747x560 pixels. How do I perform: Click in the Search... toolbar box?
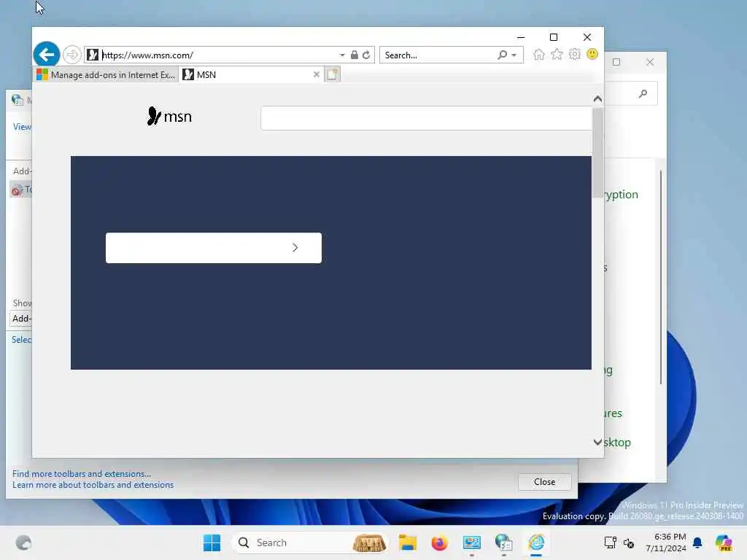tap(438, 55)
